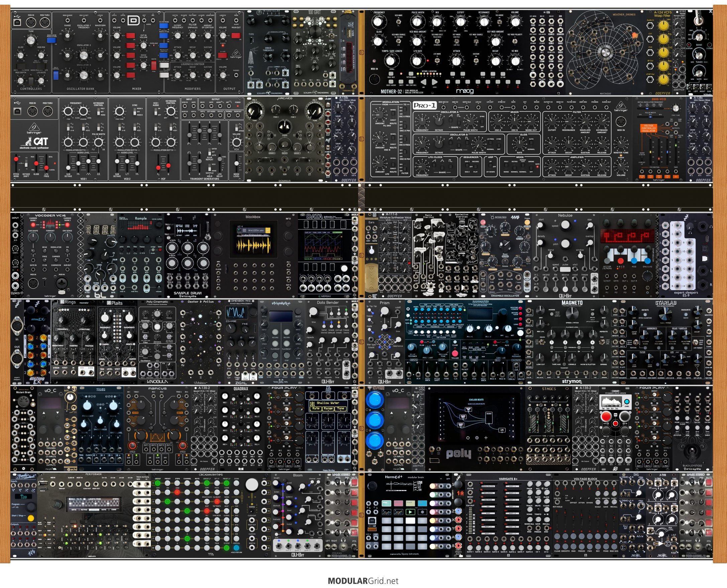Select the GATE tab on the Performer display
The width and height of the screenshot is (727, 588).
click(74, 509)
